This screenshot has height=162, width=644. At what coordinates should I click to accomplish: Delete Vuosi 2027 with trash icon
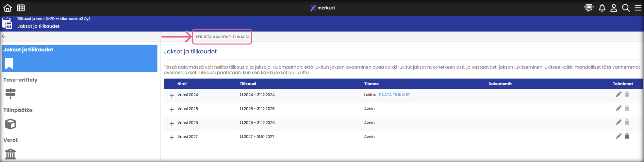[x=627, y=136]
